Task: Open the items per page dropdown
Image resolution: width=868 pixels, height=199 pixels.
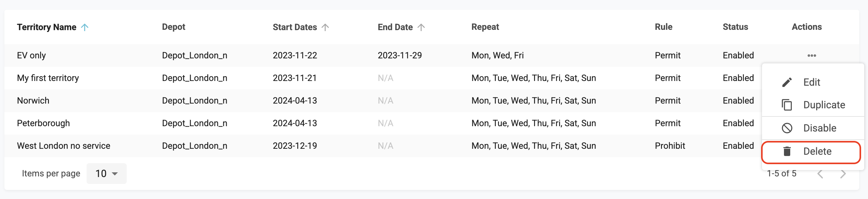Action: (106, 174)
